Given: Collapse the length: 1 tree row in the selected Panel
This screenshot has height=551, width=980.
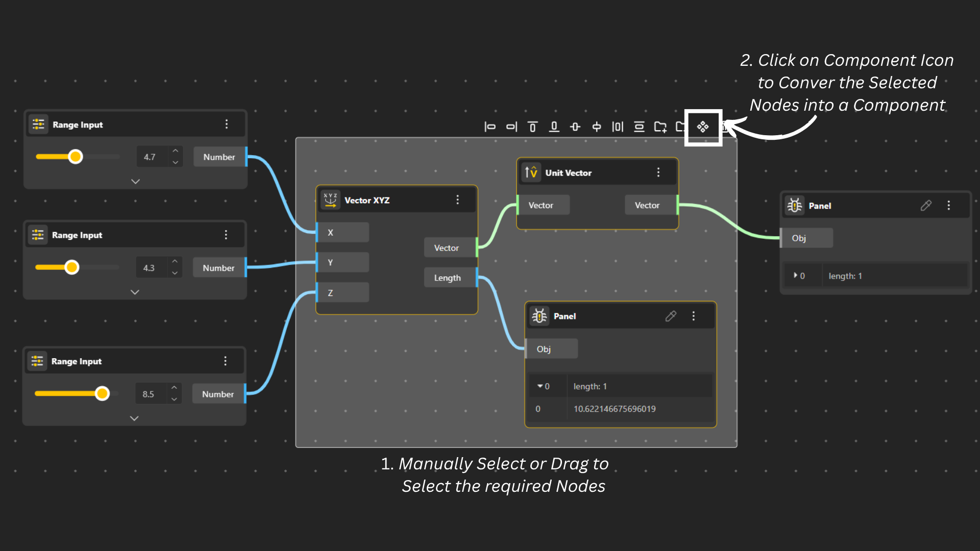Looking at the screenshot, I should pos(540,386).
